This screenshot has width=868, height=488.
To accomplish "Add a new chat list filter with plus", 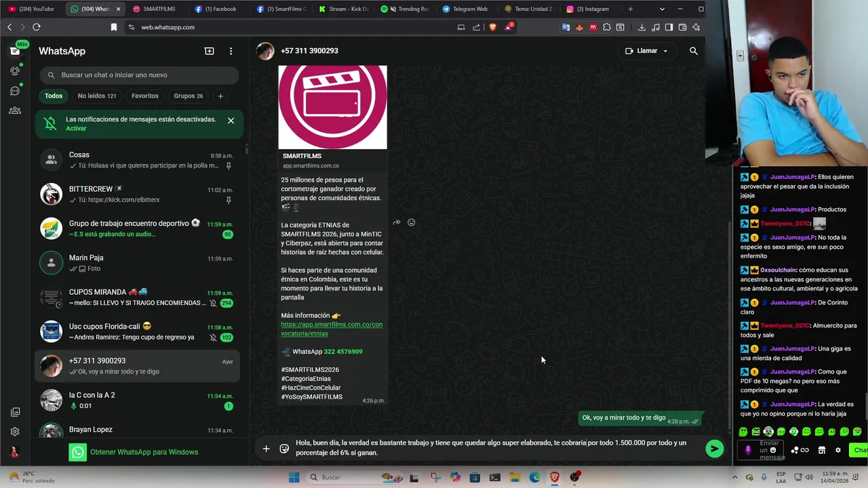I will coord(220,96).
